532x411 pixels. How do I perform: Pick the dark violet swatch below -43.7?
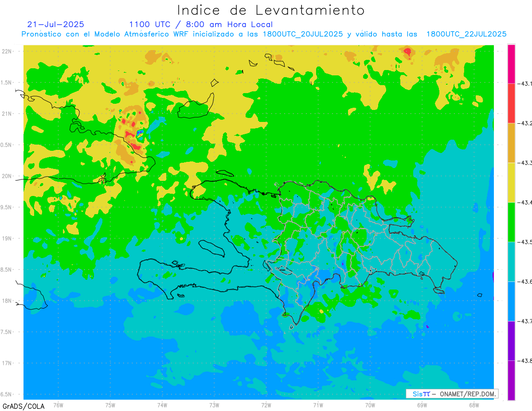[511, 341]
